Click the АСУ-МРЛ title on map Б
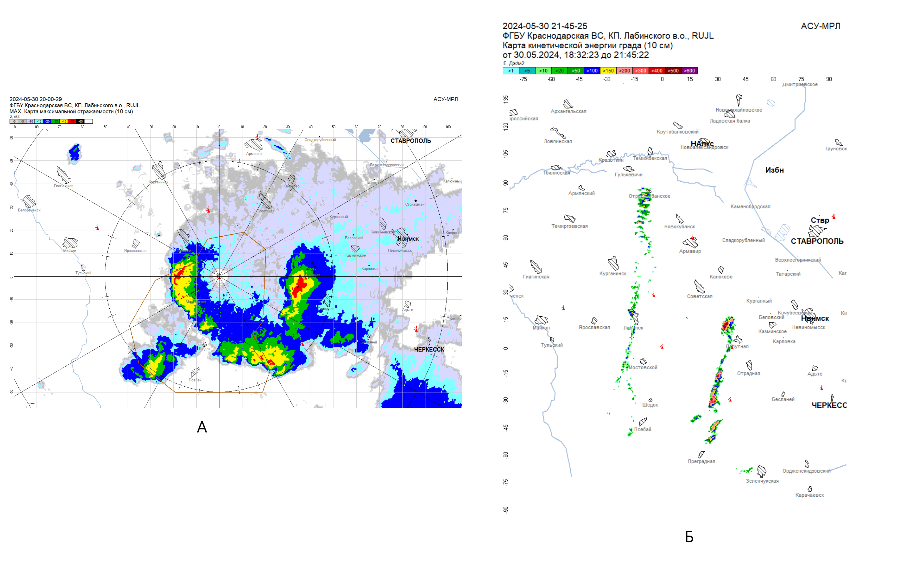902x588 pixels. coord(820,26)
